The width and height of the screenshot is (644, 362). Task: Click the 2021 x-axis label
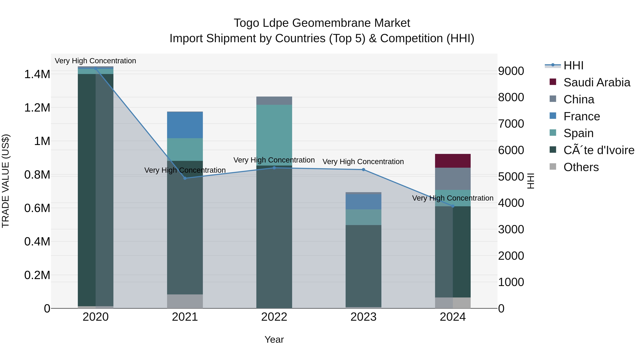[185, 317]
